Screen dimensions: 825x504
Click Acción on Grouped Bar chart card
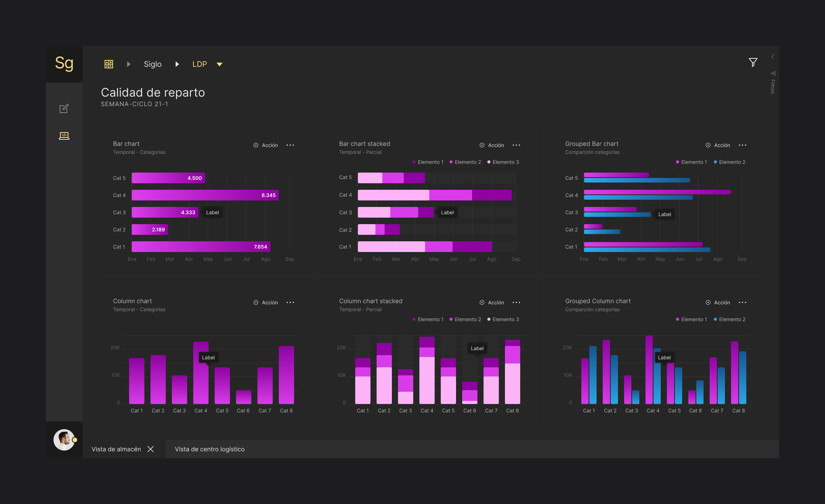click(718, 145)
